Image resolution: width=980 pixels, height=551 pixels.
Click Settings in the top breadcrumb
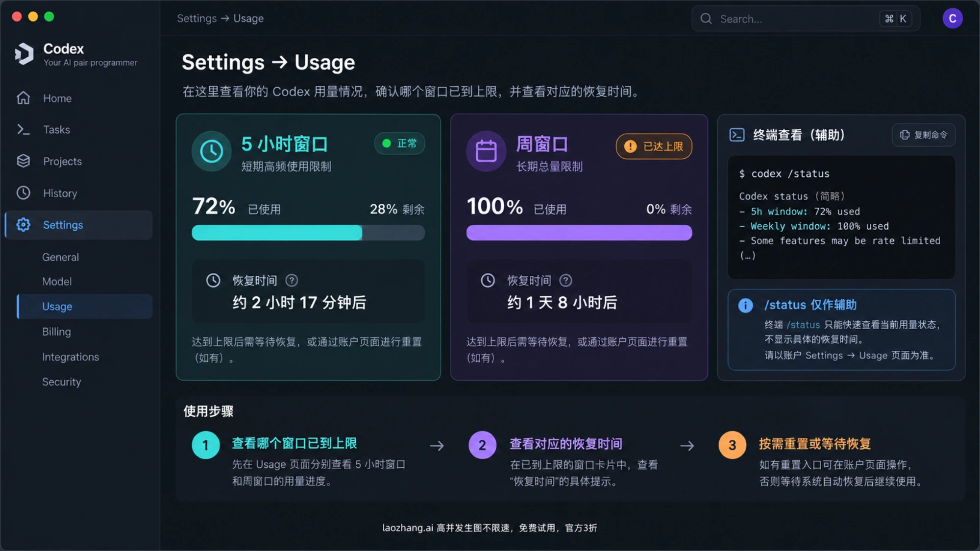click(x=196, y=19)
